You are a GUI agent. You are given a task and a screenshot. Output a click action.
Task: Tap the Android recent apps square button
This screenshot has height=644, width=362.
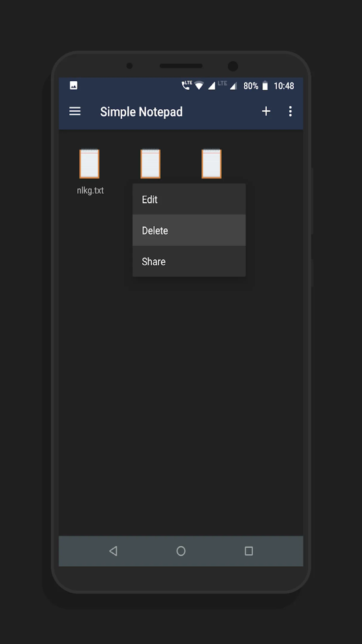click(x=249, y=551)
